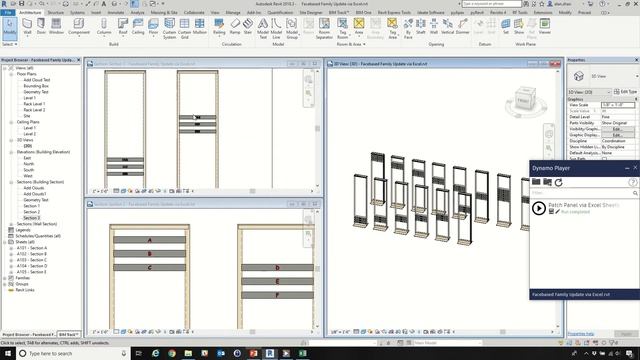Switch to the Systems ribbon tab
The image size is (640, 360).
pyautogui.click(x=77, y=13)
